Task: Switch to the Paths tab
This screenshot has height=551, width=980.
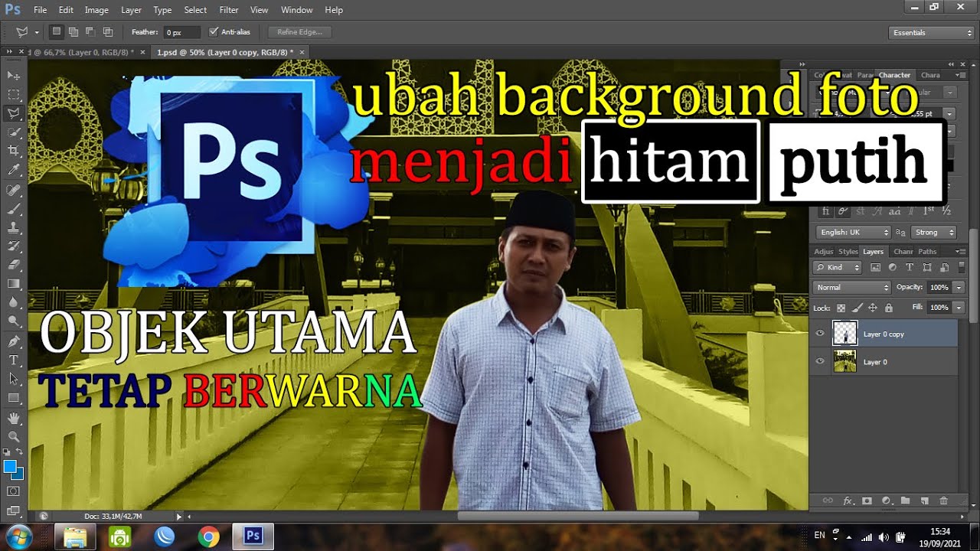Action: (x=927, y=252)
